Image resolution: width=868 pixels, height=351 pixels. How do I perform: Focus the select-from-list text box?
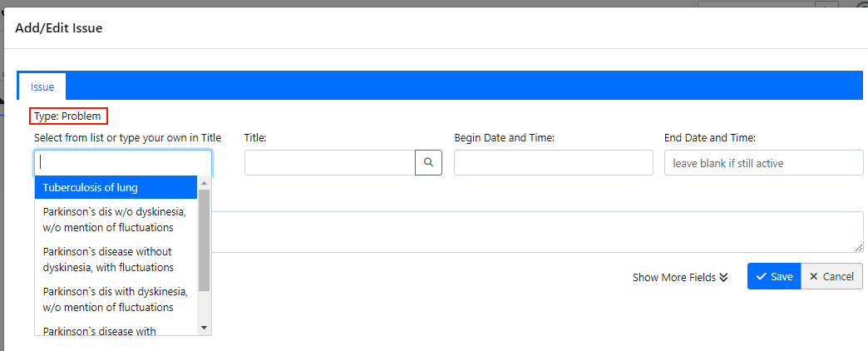click(123, 163)
